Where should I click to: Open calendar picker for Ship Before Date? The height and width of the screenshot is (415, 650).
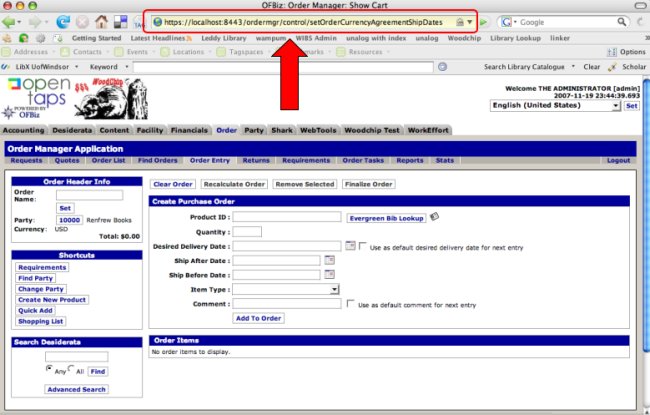click(329, 274)
